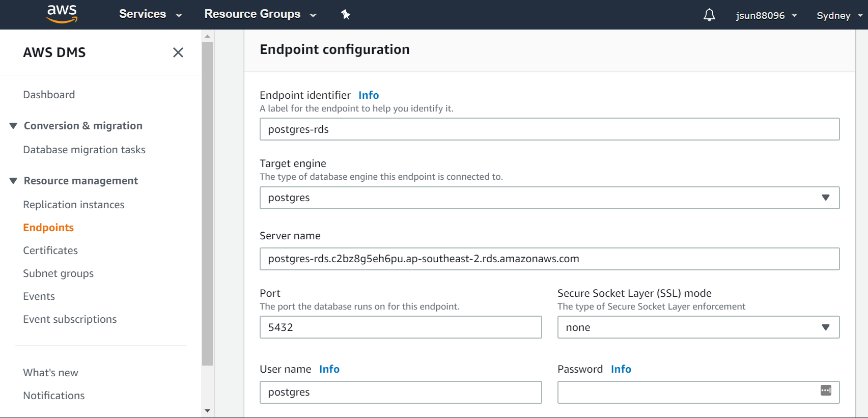Click the AWS logo icon
868x418 pixels.
(x=62, y=14)
